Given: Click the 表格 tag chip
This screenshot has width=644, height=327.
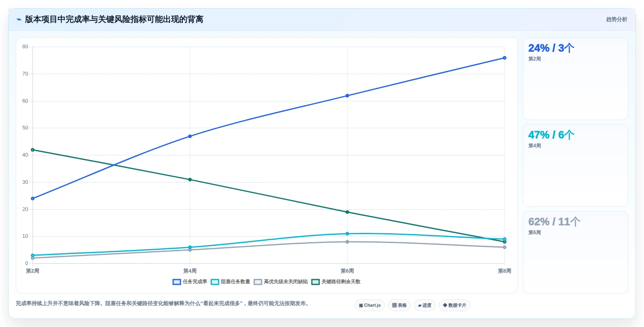Looking at the screenshot, I should (399, 305).
